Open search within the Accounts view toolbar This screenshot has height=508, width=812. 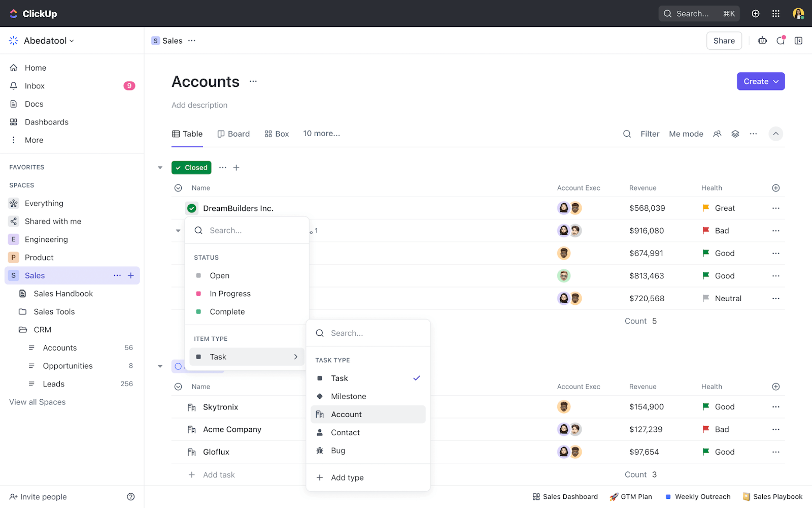click(626, 134)
